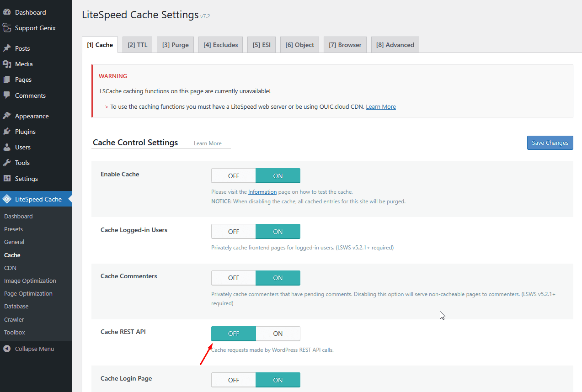Click the Save Changes button
The width and height of the screenshot is (582, 392).
point(550,143)
